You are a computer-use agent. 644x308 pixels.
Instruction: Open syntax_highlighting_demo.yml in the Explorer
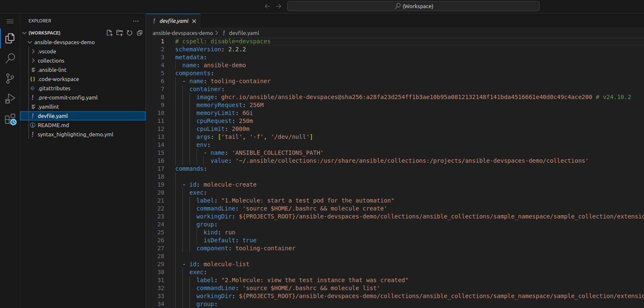pos(75,135)
